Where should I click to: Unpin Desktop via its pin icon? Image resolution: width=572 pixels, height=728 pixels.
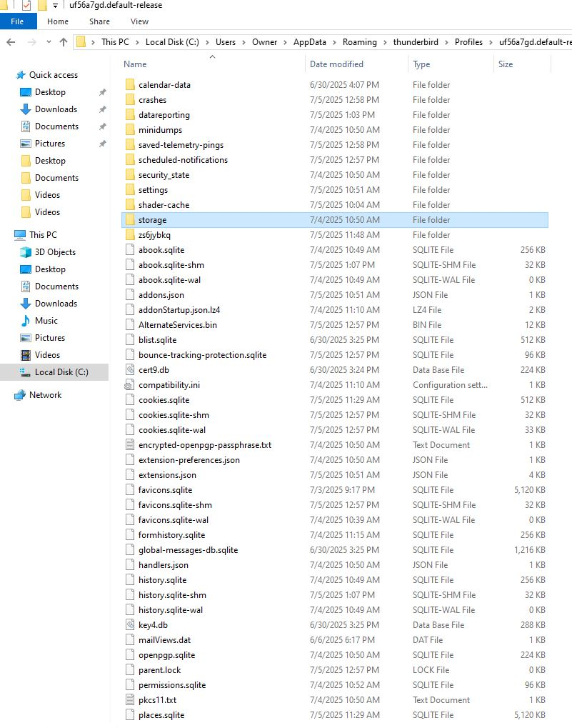click(x=103, y=92)
